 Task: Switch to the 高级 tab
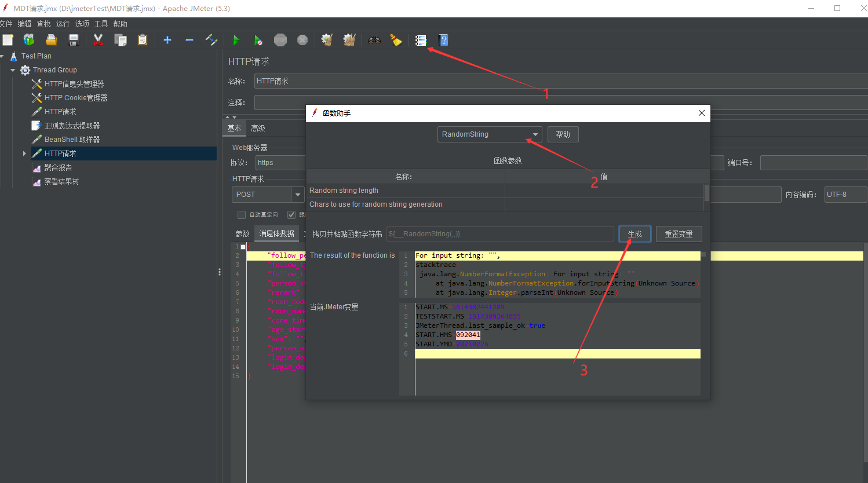pyautogui.click(x=258, y=128)
